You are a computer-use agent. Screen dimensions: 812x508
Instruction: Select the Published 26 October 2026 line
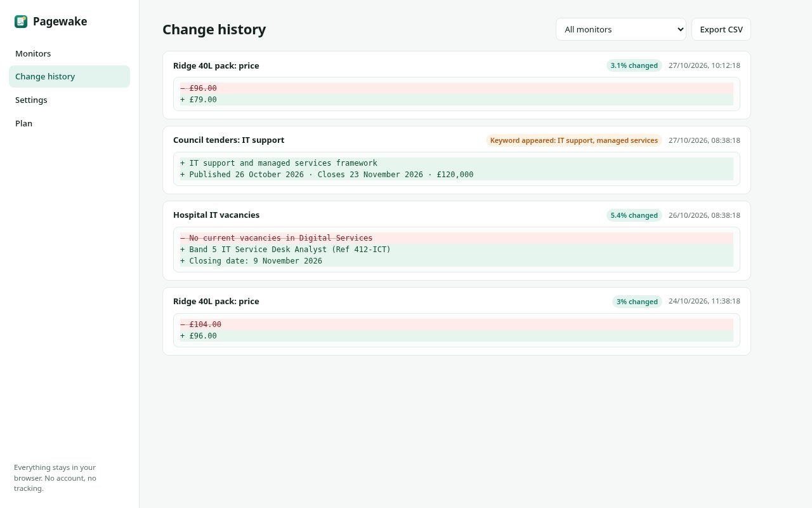click(457, 175)
